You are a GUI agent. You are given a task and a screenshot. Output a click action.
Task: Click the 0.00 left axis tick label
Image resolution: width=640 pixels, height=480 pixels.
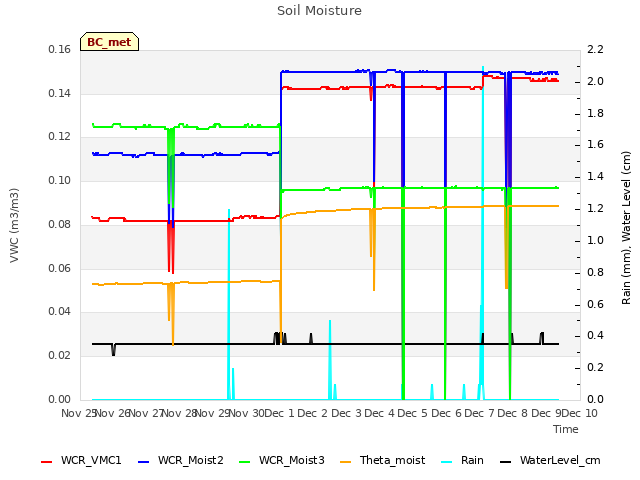[60, 399]
